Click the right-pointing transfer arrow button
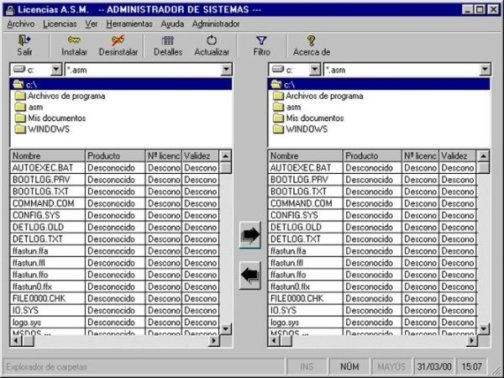Screen dimensions: 504x378 tap(250, 235)
